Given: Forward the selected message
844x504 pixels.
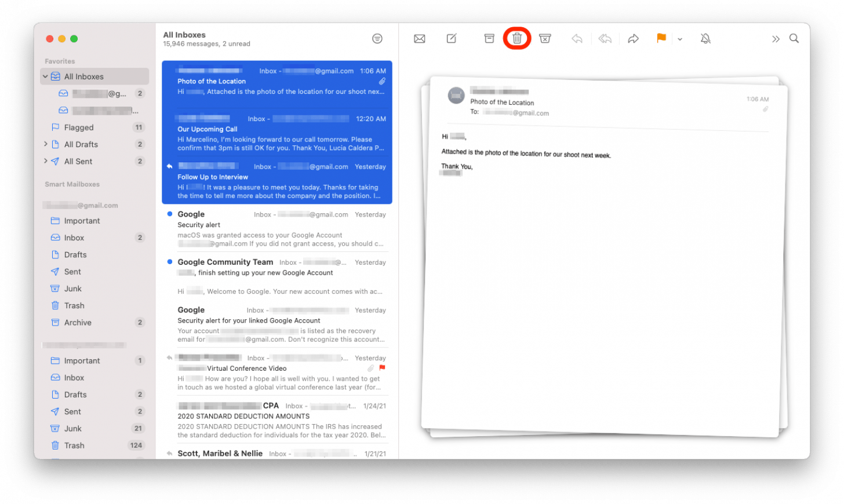Looking at the screenshot, I should [633, 39].
